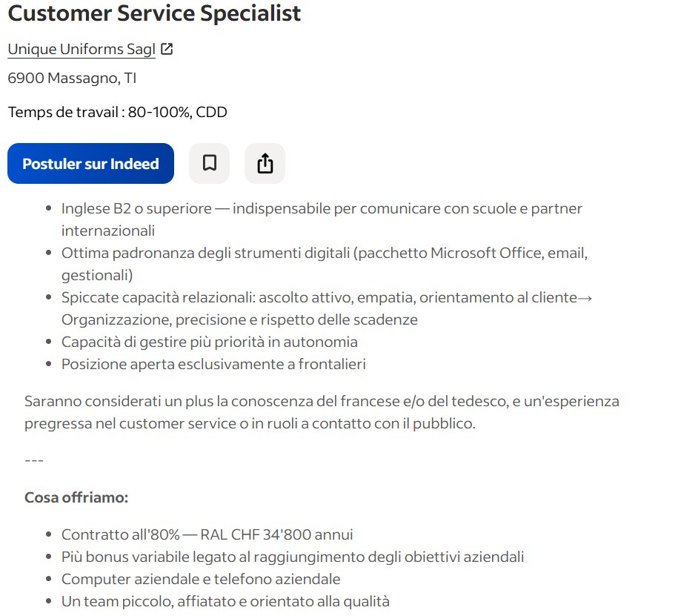Save the job with the bookmark icon
Viewport: 678px width, 616px height.
tap(210, 163)
